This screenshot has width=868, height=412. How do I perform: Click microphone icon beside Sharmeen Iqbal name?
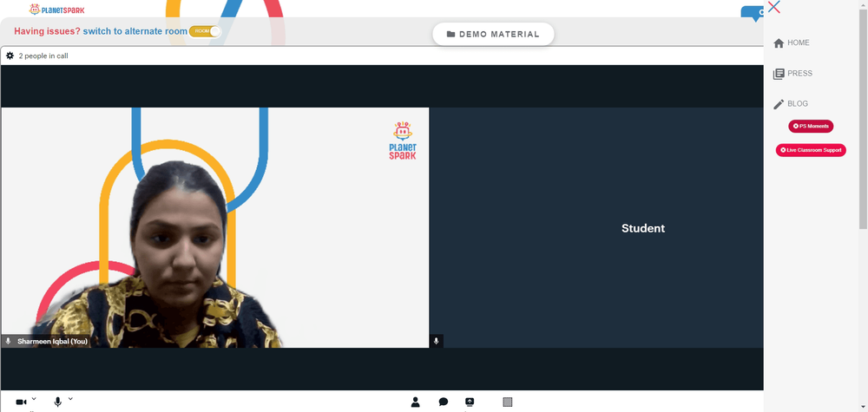click(x=8, y=341)
